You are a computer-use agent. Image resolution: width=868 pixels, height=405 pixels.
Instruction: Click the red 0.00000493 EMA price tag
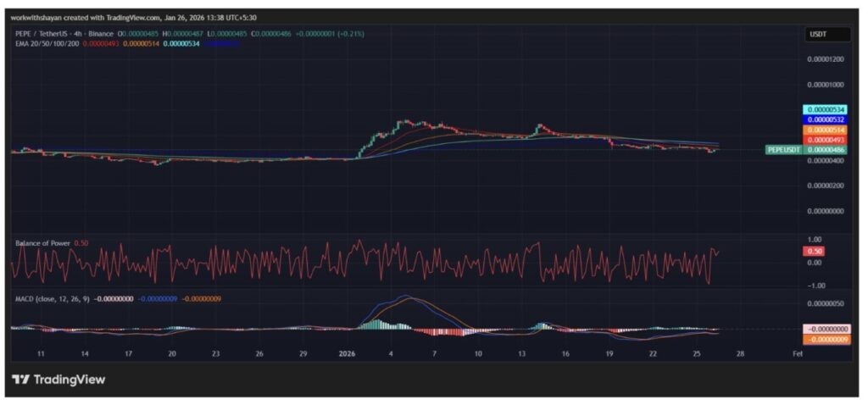tap(826, 140)
